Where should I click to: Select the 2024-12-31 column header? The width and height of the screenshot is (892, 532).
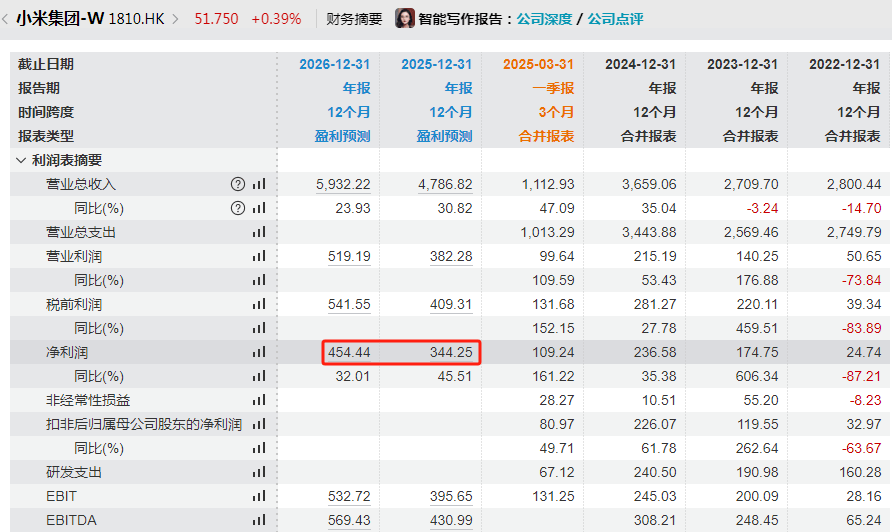[641, 64]
